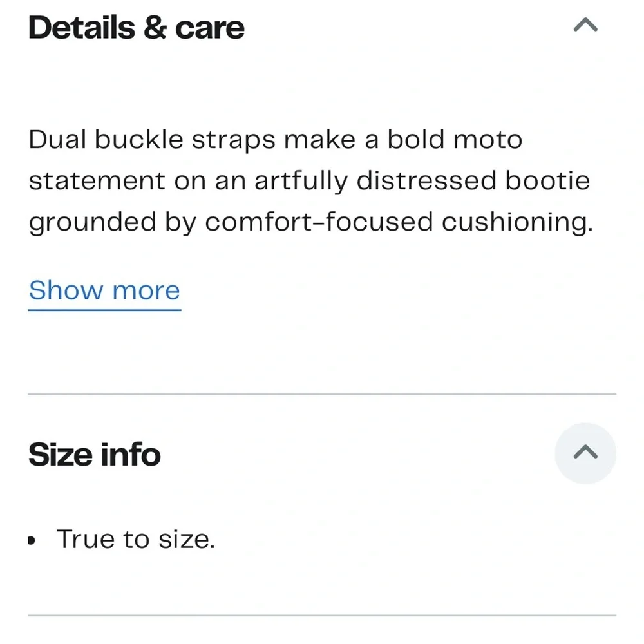Click the word moto in the description
This screenshot has height=644, width=644.
pyautogui.click(x=488, y=140)
